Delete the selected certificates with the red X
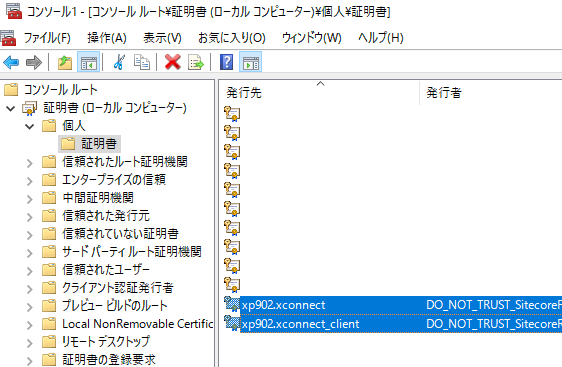The height and width of the screenshot is (367, 562). (172, 62)
